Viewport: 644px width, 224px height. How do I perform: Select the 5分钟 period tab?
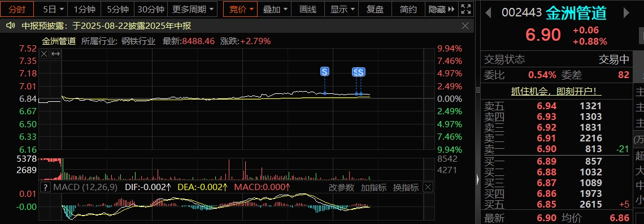118,9
